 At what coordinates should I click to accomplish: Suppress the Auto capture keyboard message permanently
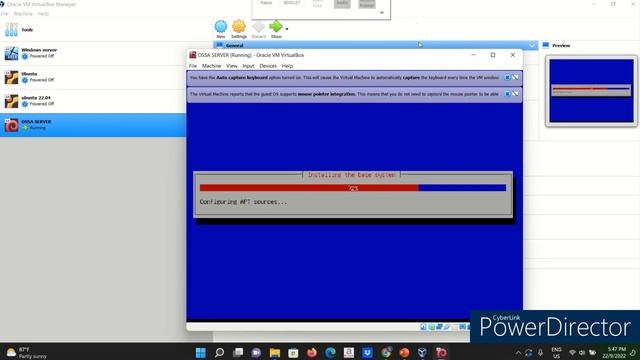coord(516,77)
